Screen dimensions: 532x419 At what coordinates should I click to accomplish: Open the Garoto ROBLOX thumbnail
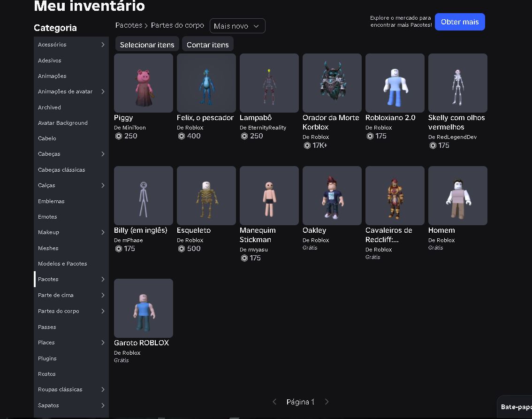tap(144, 308)
